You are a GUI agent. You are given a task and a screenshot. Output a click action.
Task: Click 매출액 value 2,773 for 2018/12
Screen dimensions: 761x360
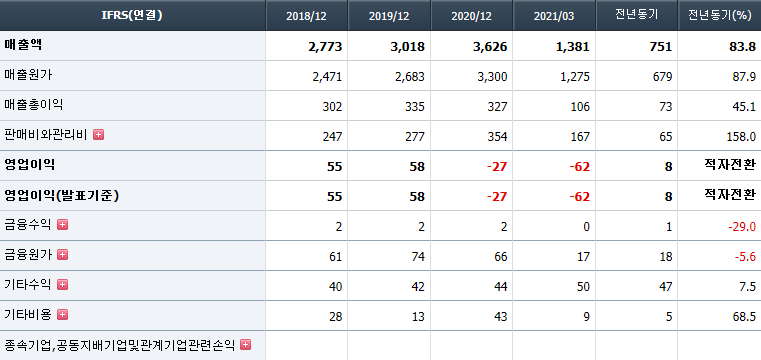pyautogui.click(x=325, y=47)
